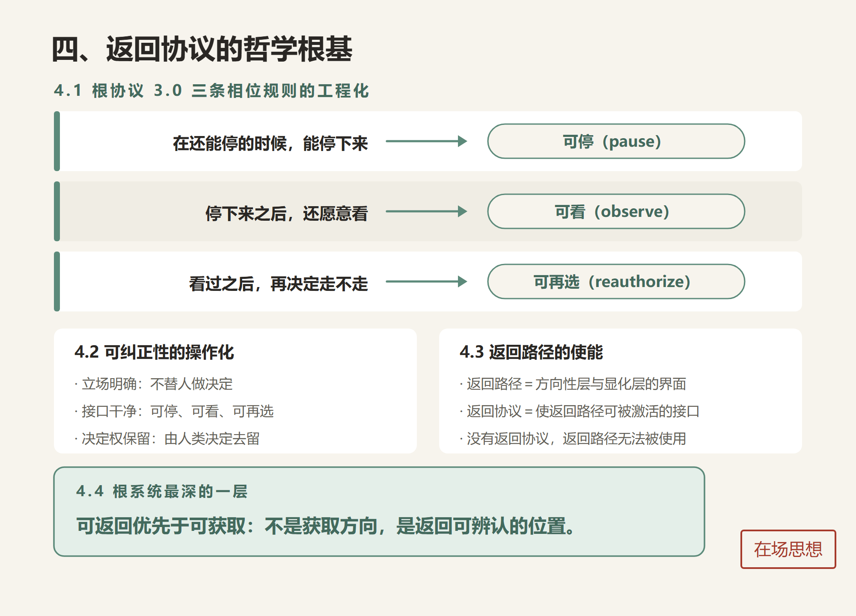The width and height of the screenshot is (856, 616).
Task: Click the text 在还能停的时候，能停下来
Action: (x=270, y=143)
